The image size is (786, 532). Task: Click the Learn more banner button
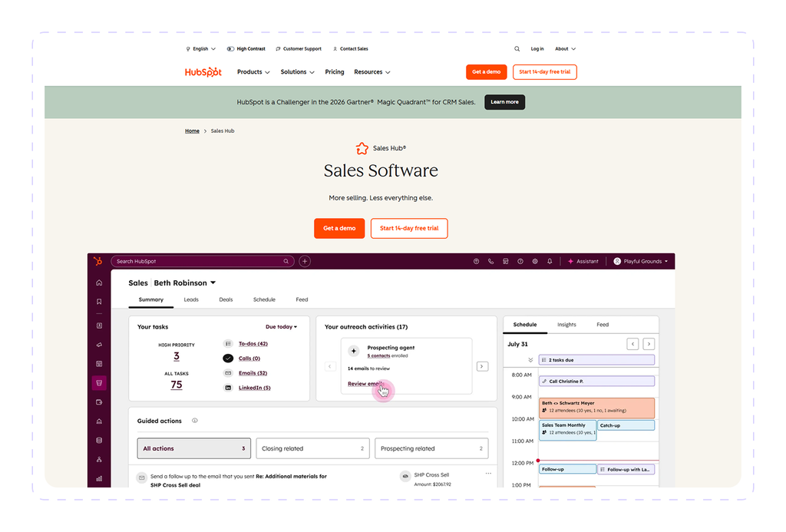[505, 102]
